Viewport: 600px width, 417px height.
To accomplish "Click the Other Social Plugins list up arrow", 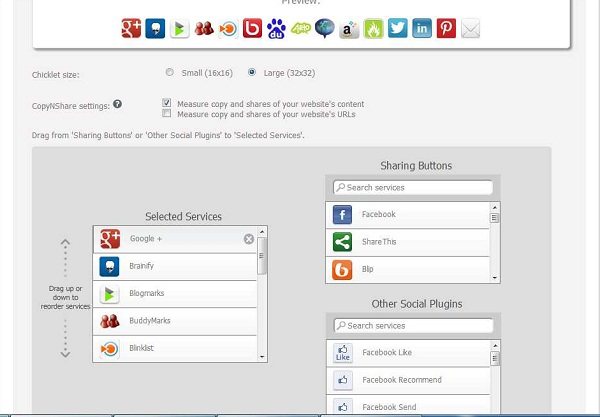I will 495,345.
